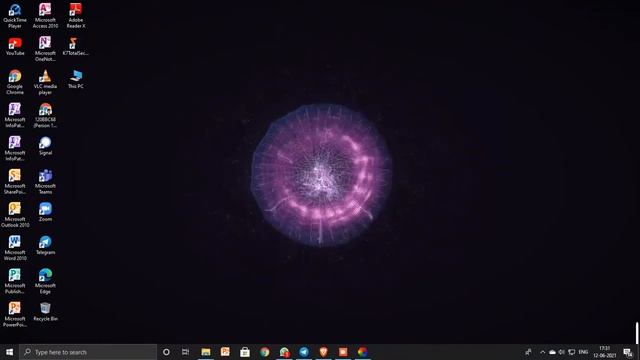Open Brave browser from the taskbar
640x360 pixels.
tap(323, 352)
